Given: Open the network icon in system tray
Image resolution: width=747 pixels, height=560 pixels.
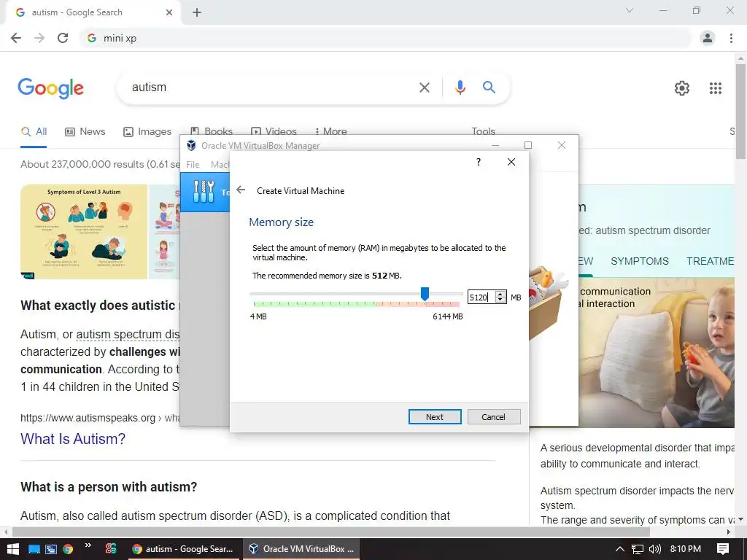Looking at the screenshot, I should (x=638, y=549).
